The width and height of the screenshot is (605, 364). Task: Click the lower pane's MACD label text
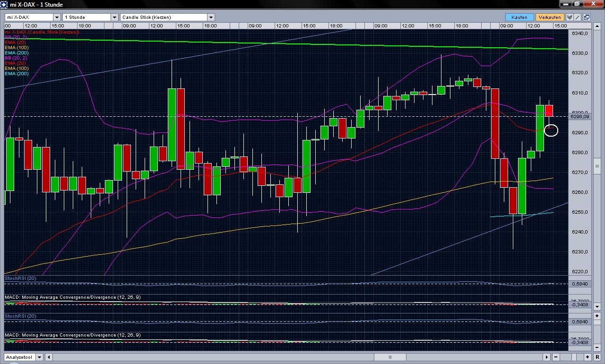[72, 335]
